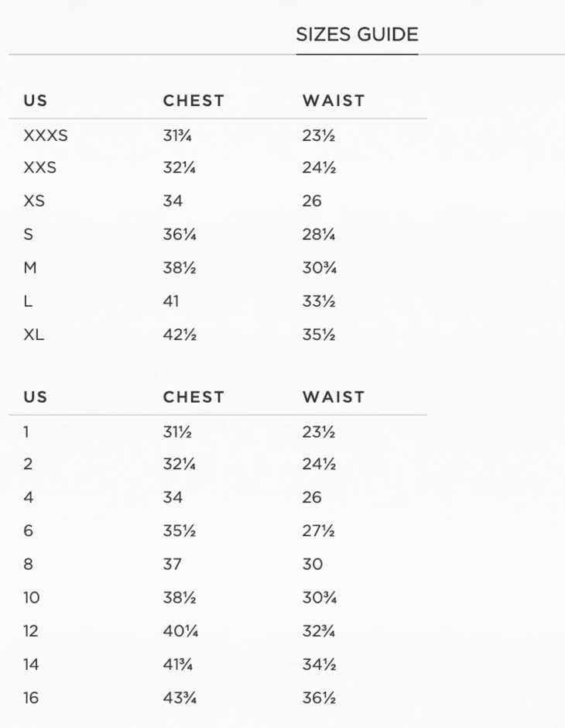Click the size 14 row label
Screen dimensions: 565x728
pyautogui.click(x=31, y=664)
